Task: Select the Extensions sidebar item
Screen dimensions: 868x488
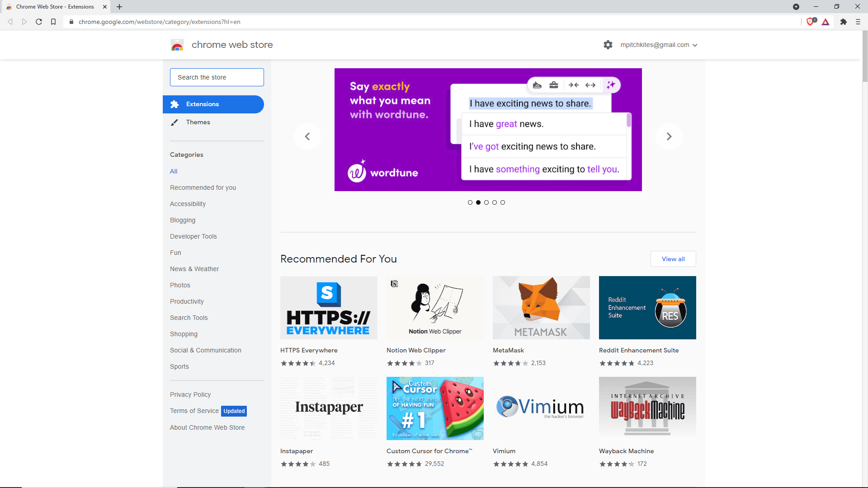Action: coord(213,104)
